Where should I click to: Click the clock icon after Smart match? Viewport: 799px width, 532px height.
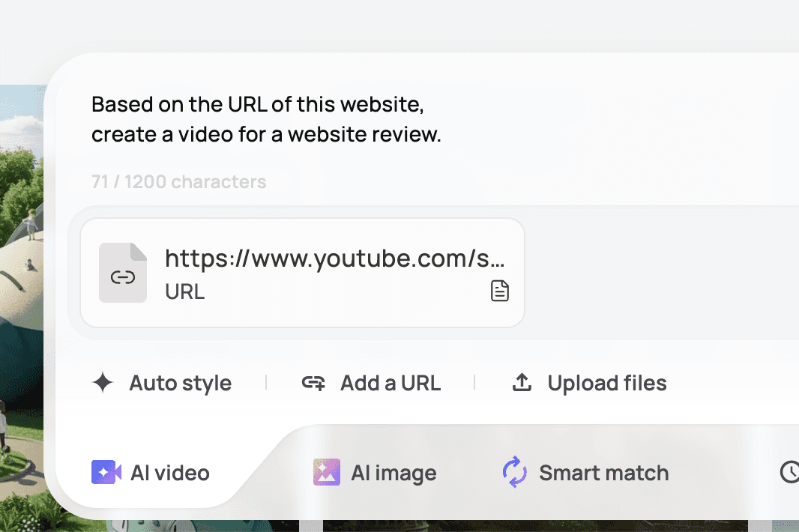click(790, 472)
